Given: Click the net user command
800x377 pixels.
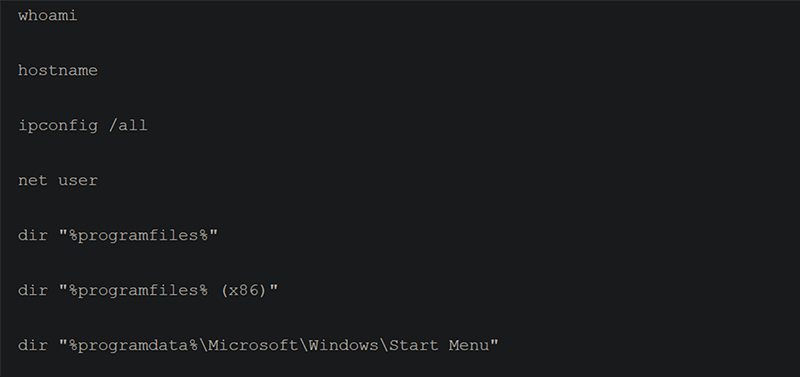Looking at the screenshot, I should [x=58, y=181].
